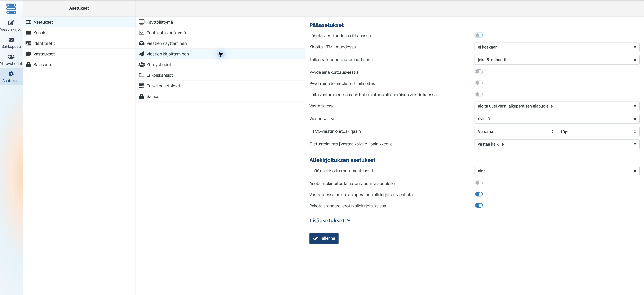The image size is (644, 295).
Task: Click the Pääasetukset heading
Action: coord(326,25)
